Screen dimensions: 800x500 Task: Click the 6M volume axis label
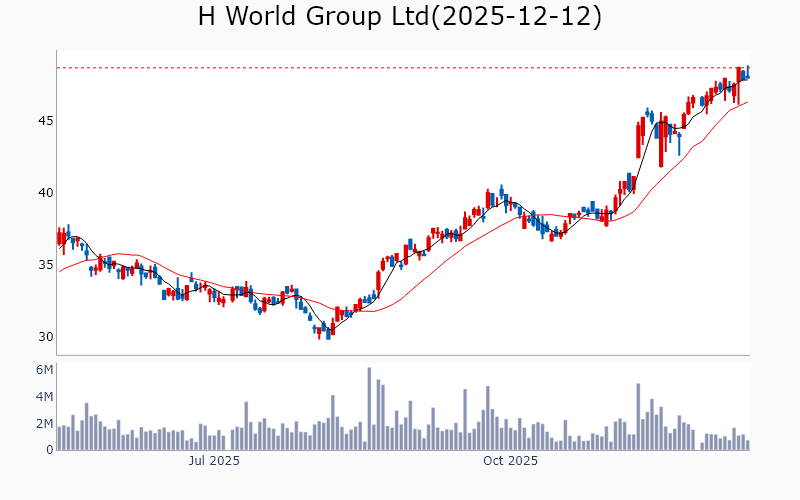tap(43, 370)
